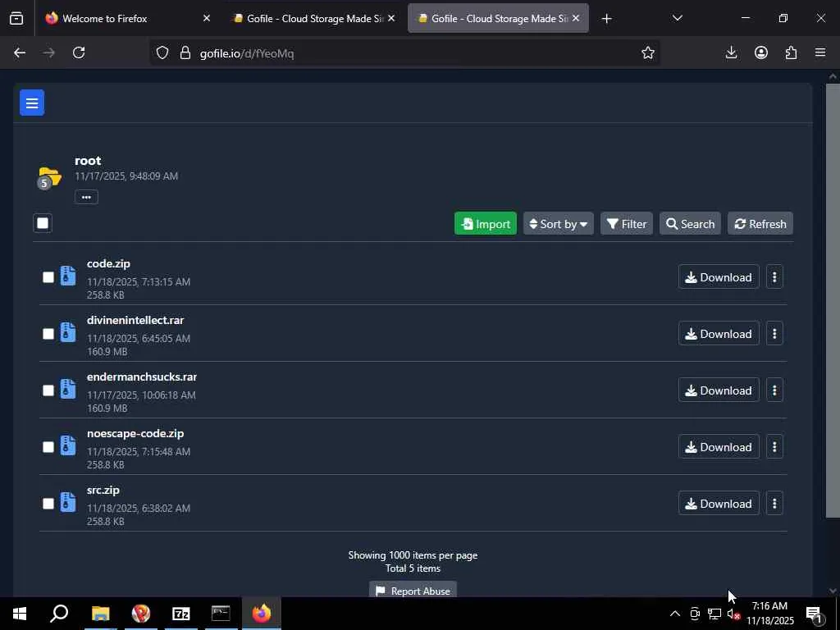Viewport: 840px width, 630px height.
Task: Check the src.zip checkbox
Action: point(48,504)
